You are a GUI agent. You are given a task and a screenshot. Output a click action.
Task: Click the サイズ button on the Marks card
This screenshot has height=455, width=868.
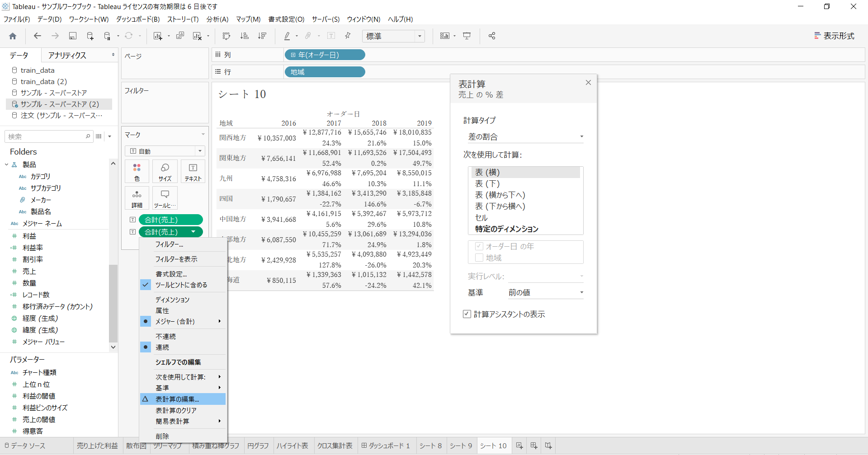165,172
